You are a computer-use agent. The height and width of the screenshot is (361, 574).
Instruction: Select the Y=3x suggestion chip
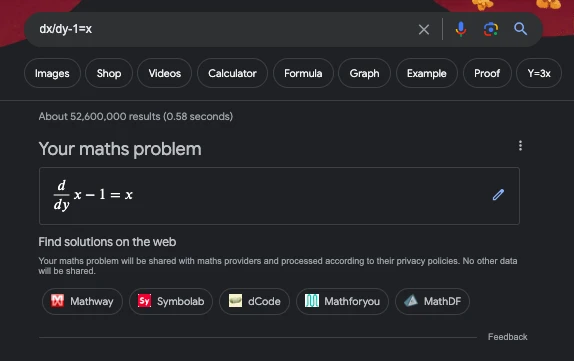(x=539, y=73)
